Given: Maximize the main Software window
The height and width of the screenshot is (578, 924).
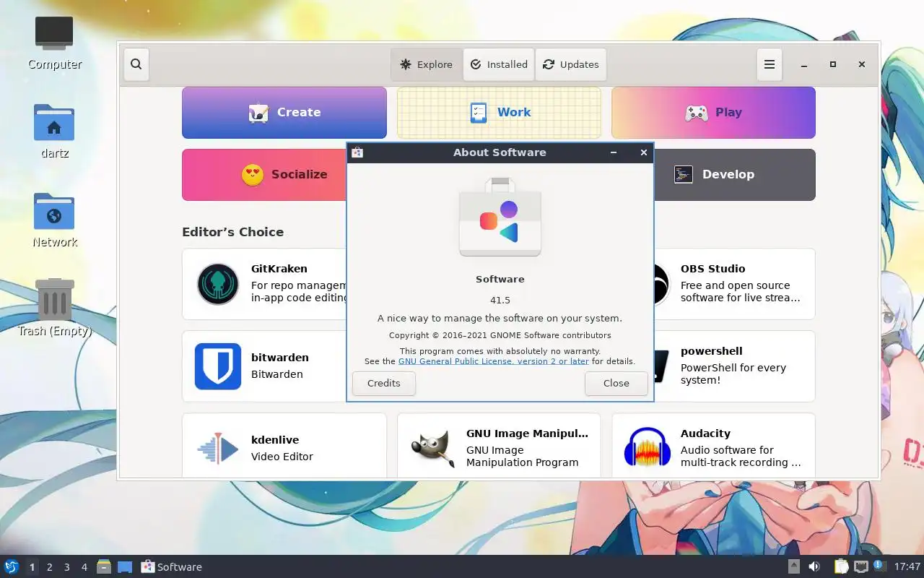Looking at the screenshot, I should pos(833,64).
